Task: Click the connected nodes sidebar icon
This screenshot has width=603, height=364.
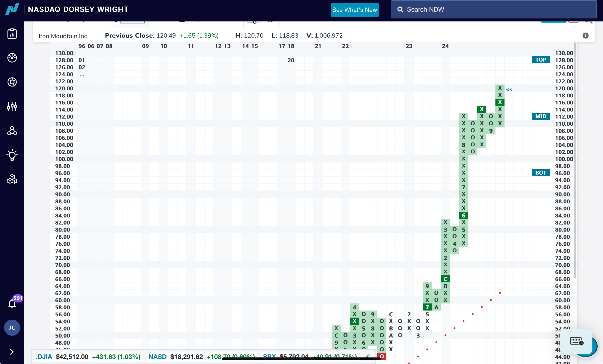Action: point(12,131)
